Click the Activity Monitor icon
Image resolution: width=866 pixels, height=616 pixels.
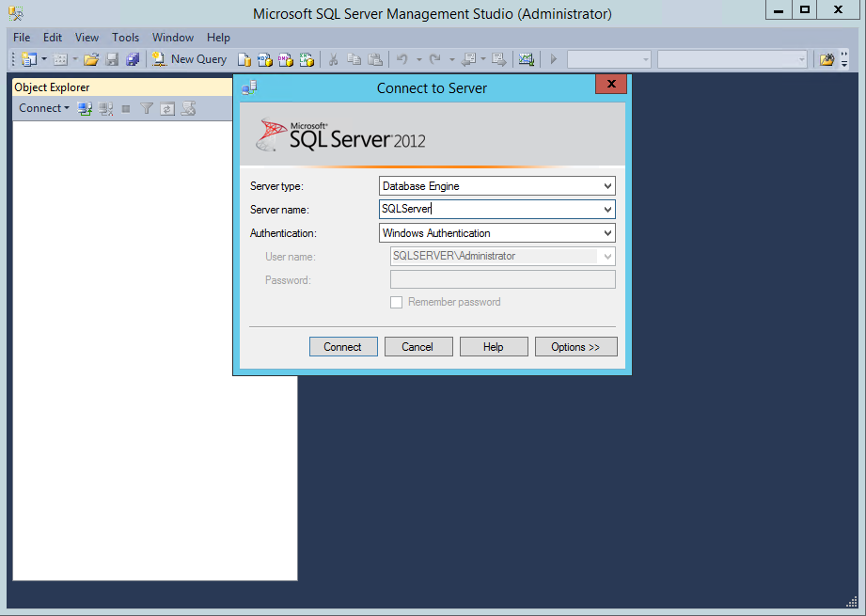pos(527,59)
